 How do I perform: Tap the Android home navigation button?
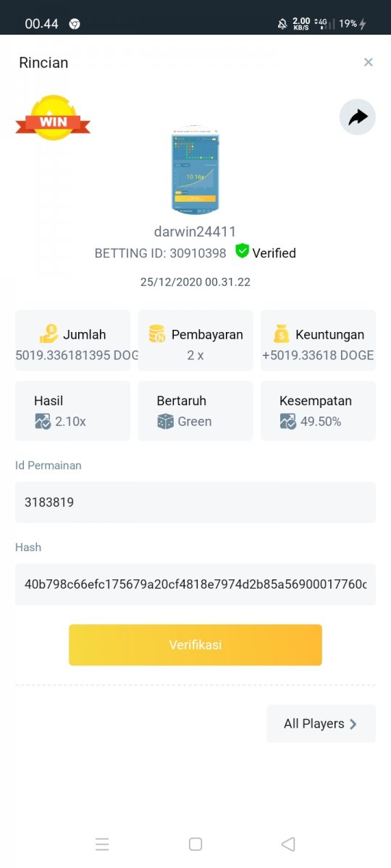coord(195,844)
